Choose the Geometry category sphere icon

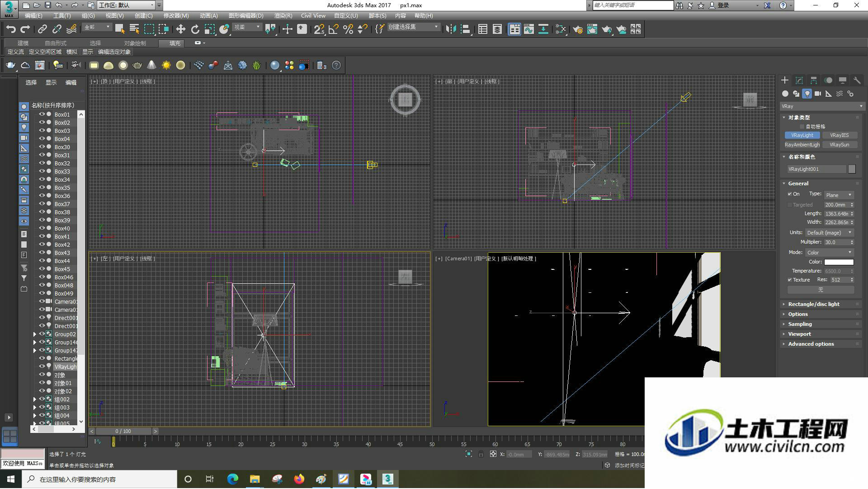click(785, 94)
